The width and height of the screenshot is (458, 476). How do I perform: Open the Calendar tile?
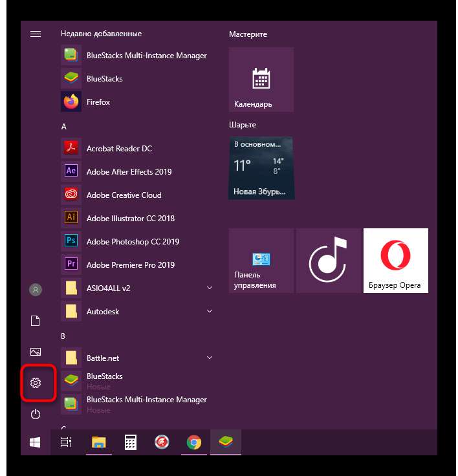[x=261, y=80]
